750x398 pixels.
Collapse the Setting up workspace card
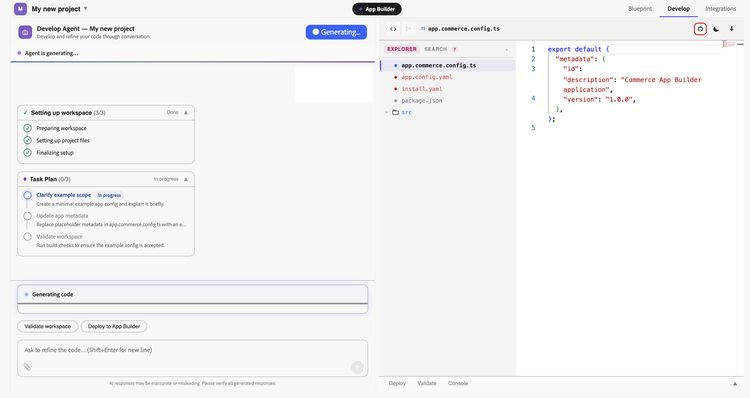click(186, 113)
